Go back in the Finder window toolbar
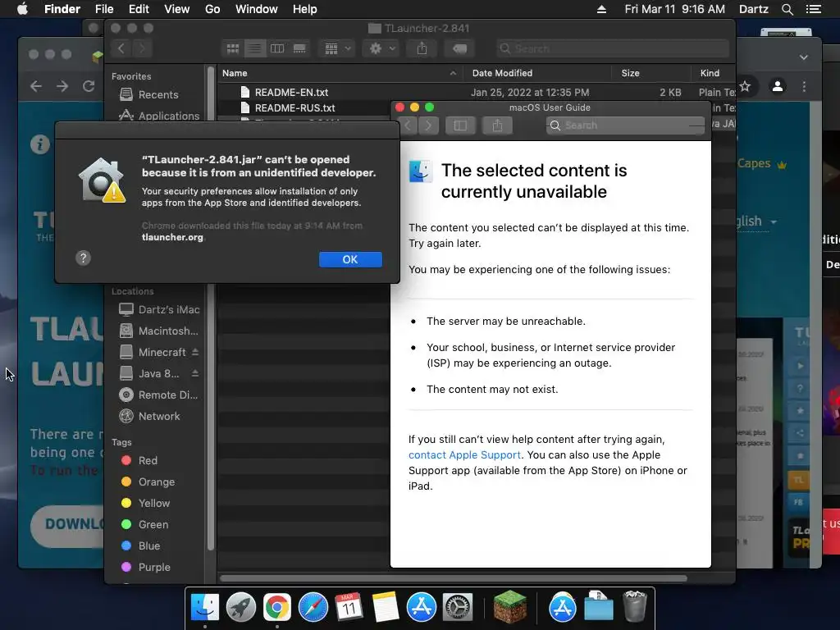The image size is (840, 630). click(121, 48)
